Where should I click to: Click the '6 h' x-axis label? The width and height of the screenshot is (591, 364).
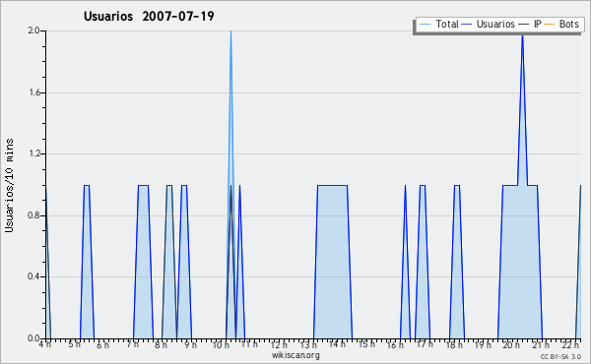point(102,344)
